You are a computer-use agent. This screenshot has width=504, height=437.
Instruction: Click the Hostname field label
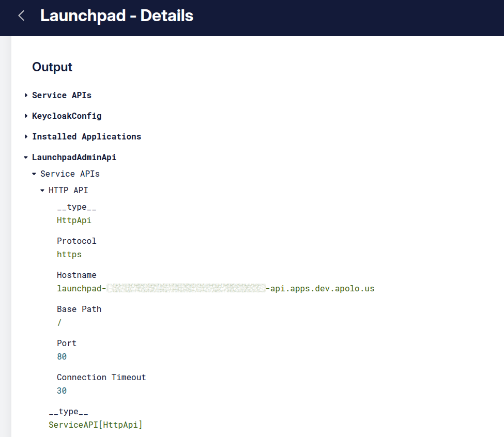(77, 275)
